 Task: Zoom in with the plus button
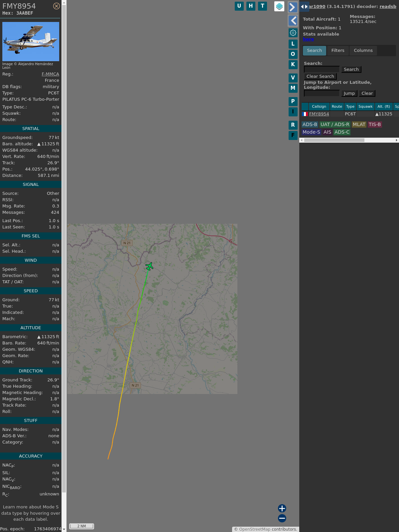(x=282, y=508)
